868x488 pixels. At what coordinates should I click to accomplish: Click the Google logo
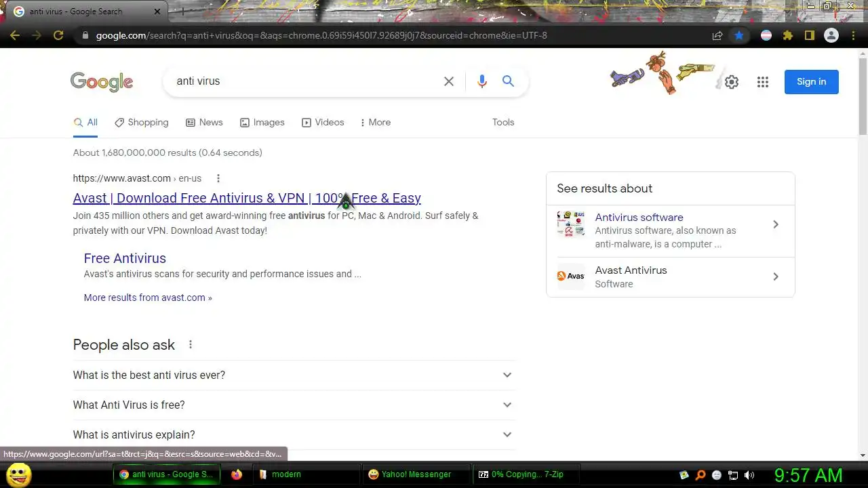[x=102, y=82]
